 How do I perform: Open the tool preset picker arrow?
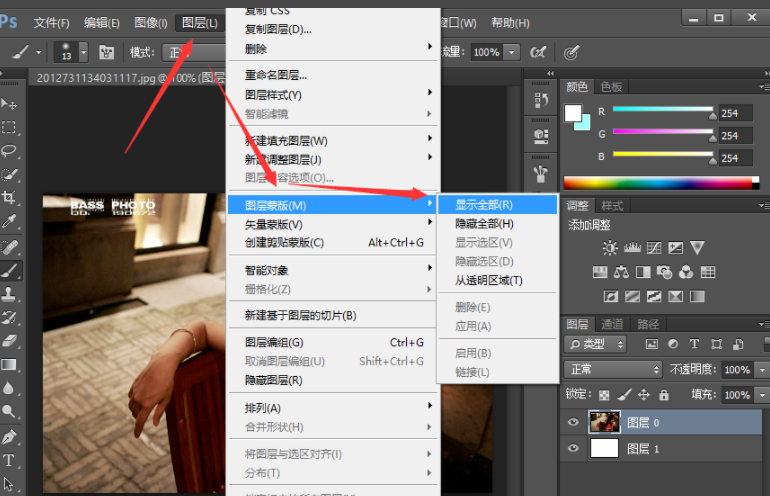coord(38,52)
